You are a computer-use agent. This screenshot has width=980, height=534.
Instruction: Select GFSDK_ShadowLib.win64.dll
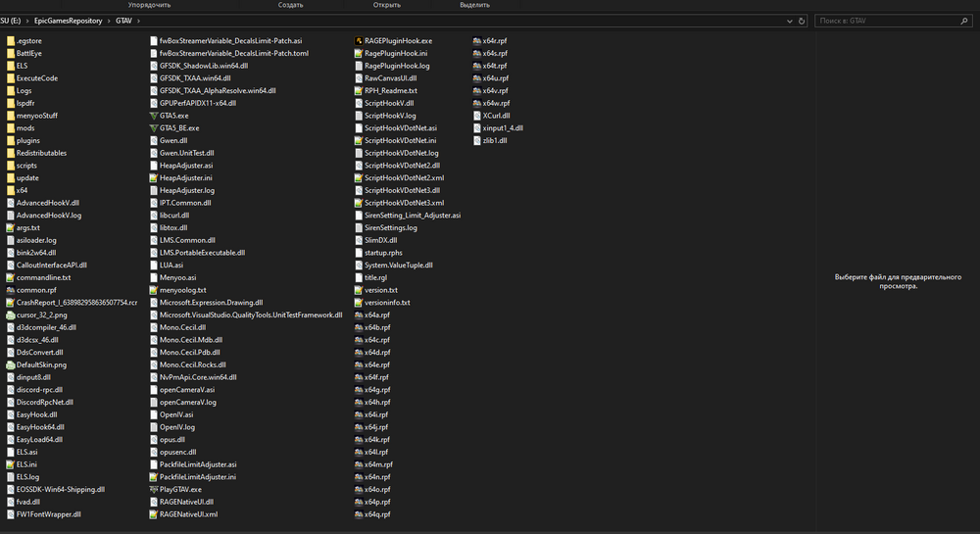(x=204, y=66)
